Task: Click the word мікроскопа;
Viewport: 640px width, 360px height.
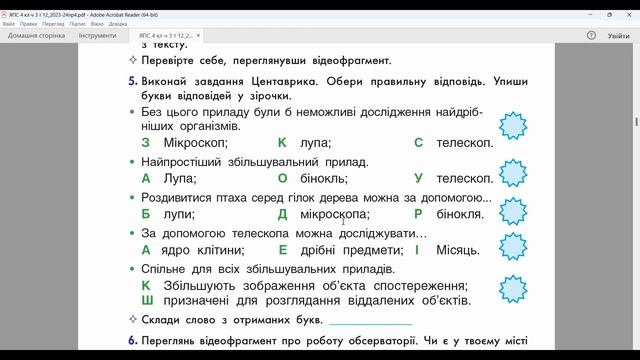Action: coord(335,214)
